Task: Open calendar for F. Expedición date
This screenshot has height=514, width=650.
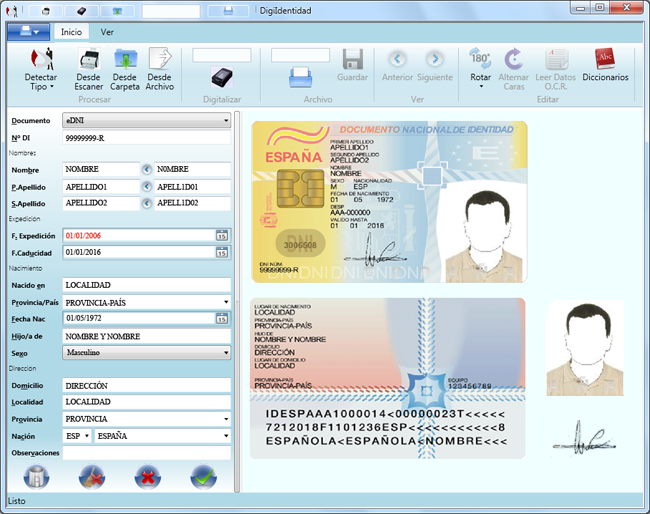Action: pos(222,235)
